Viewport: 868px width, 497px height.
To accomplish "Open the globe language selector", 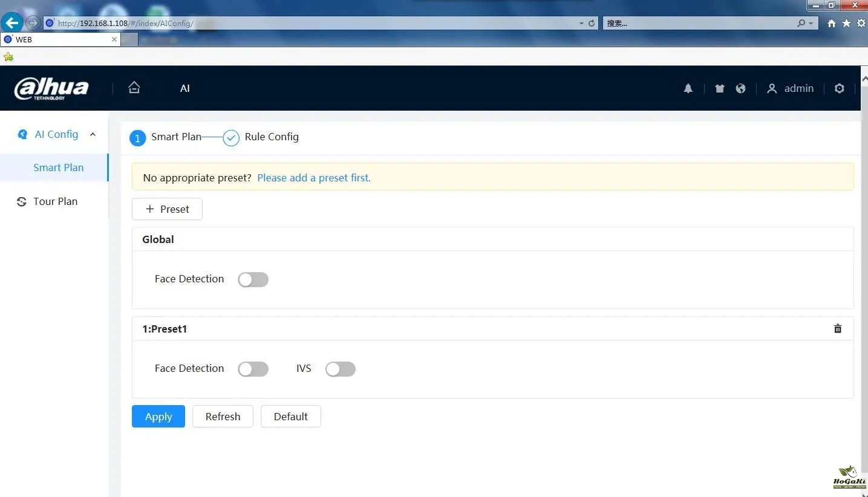I will (740, 88).
